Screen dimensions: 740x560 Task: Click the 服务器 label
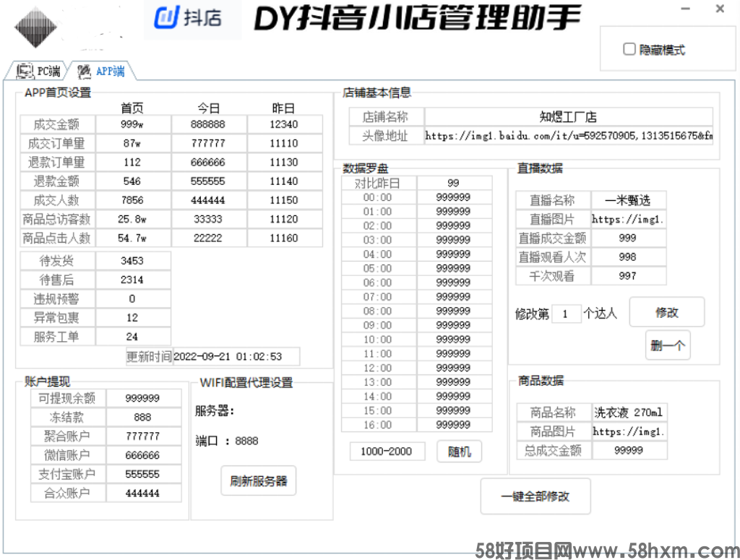click(215, 410)
